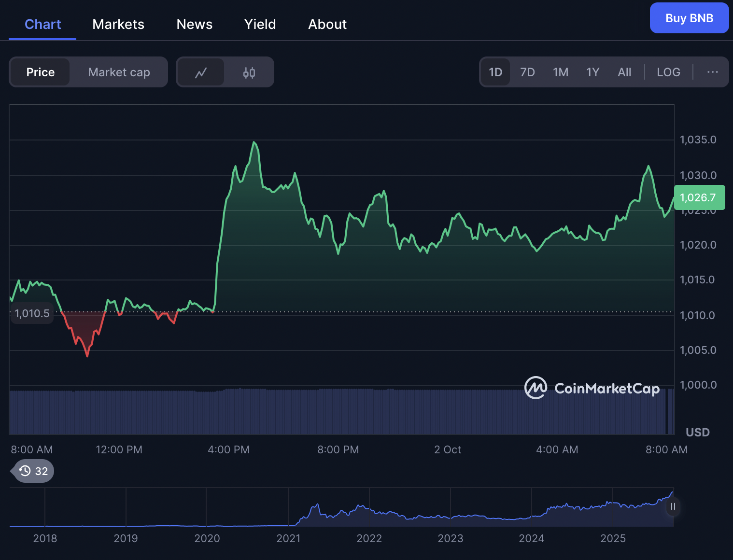The image size is (733, 560).
Task: Open the About tab
Action: (x=327, y=24)
